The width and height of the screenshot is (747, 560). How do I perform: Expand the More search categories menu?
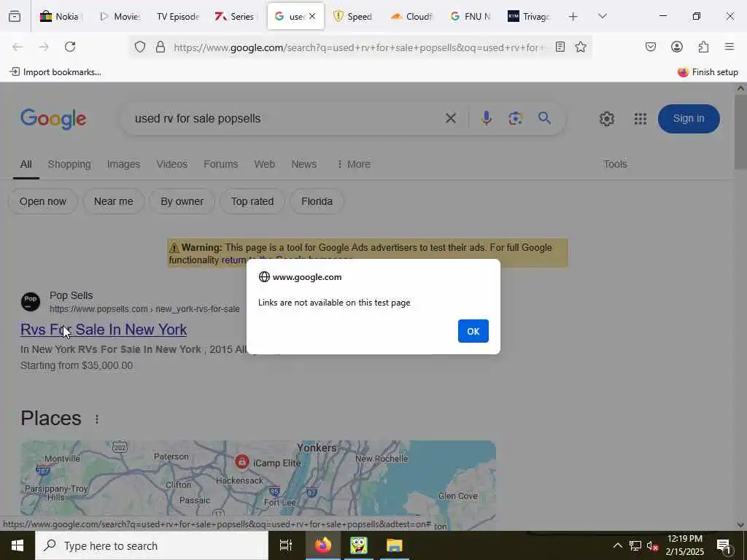coord(354,164)
